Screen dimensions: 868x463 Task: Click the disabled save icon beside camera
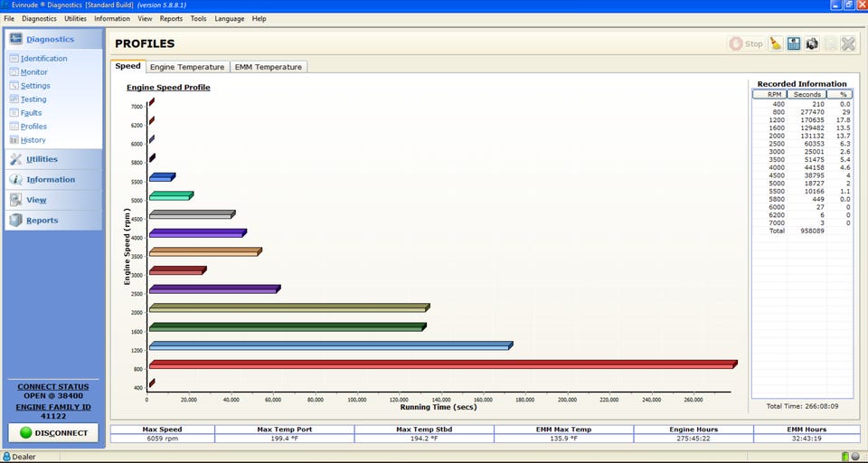830,43
